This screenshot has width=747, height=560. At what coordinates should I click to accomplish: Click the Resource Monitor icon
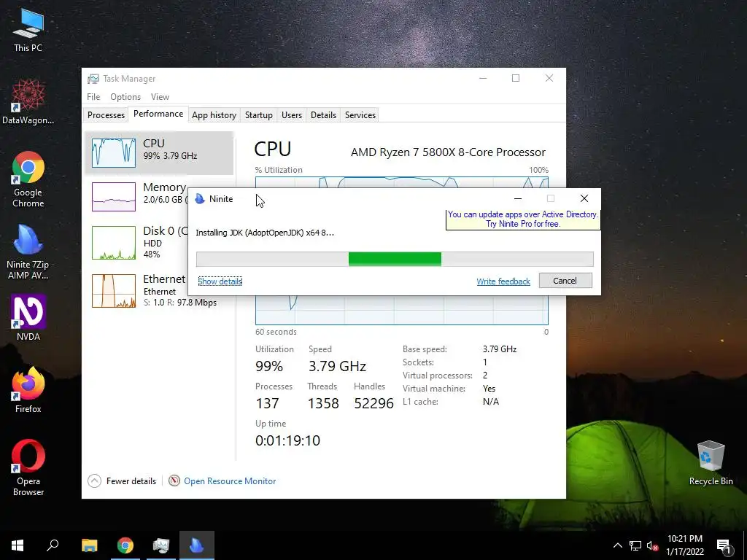coord(174,481)
